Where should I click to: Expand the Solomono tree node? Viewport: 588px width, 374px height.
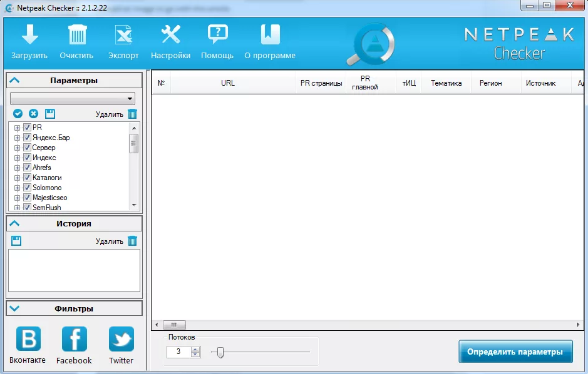[x=17, y=188]
